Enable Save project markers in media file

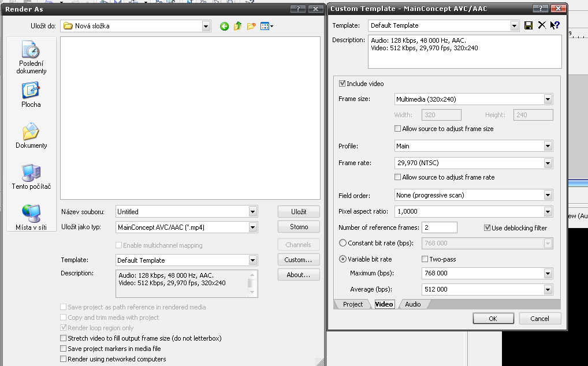(64, 349)
